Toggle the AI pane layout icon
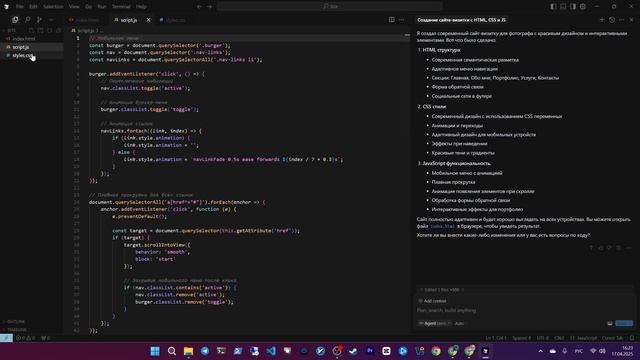This screenshot has height=360, width=640. tap(573, 7)
